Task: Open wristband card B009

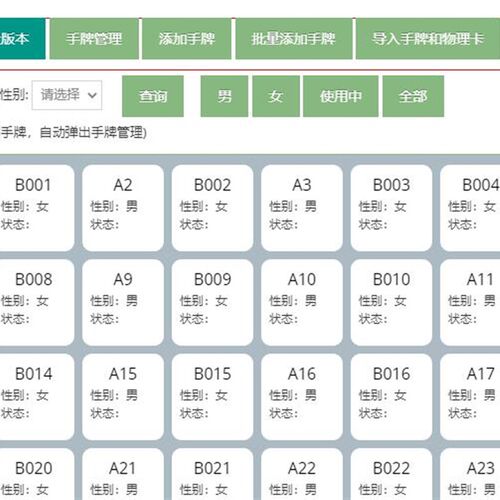Action: [212, 302]
